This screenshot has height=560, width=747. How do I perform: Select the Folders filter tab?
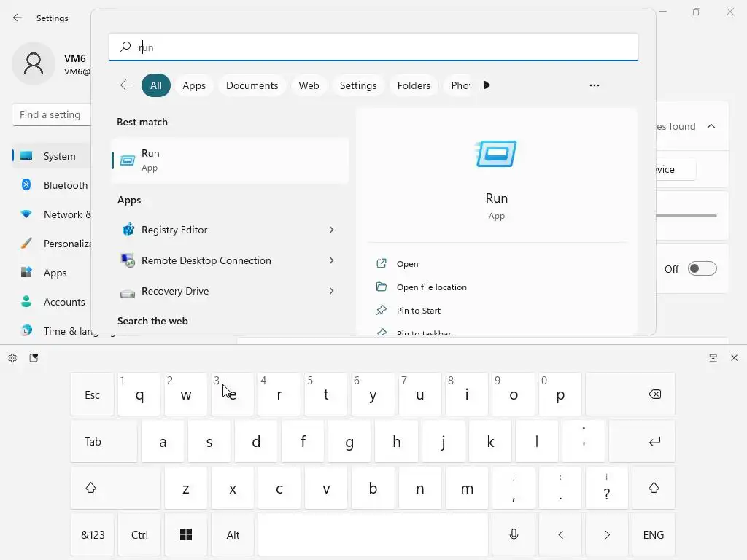[414, 85]
